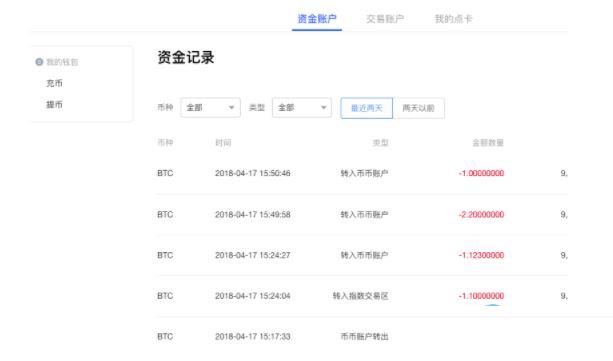Click the 类型 column header
This screenshot has width=613, height=361.
(x=380, y=142)
